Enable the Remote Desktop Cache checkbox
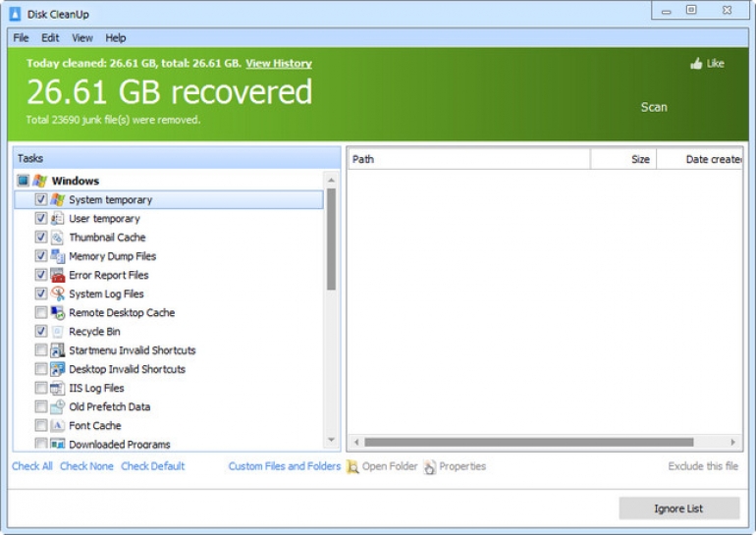The height and width of the screenshot is (535, 756). click(x=40, y=312)
